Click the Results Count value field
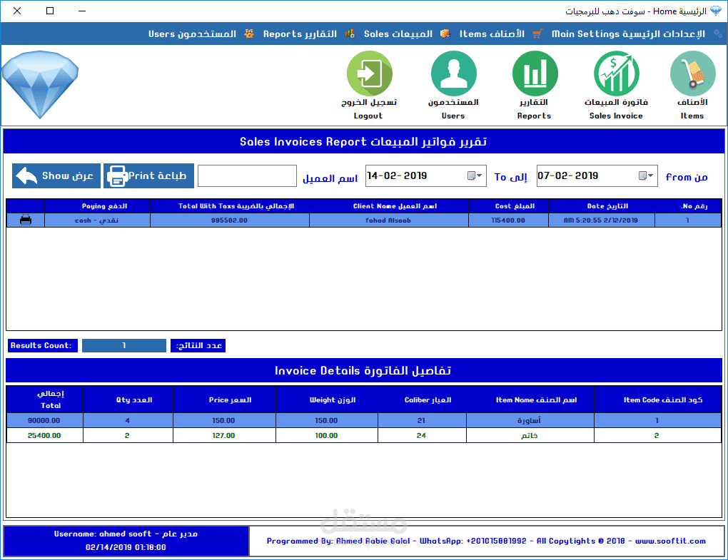This screenshot has width=728, height=560. [x=124, y=346]
